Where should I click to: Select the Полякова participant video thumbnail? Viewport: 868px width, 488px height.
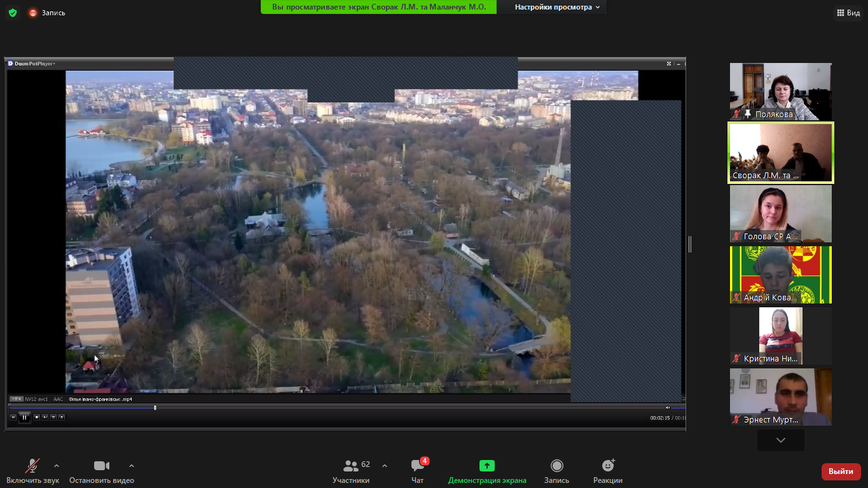780,91
